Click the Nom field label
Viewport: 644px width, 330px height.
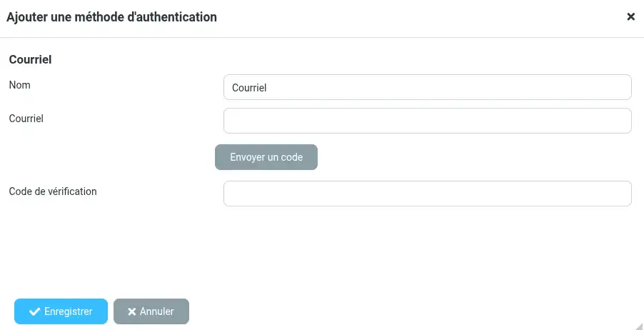(x=20, y=85)
